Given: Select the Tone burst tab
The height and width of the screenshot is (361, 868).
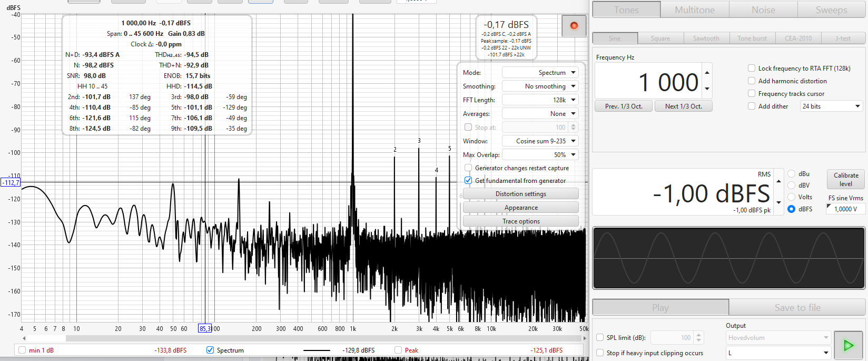Looking at the screenshot, I should [x=752, y=38].
